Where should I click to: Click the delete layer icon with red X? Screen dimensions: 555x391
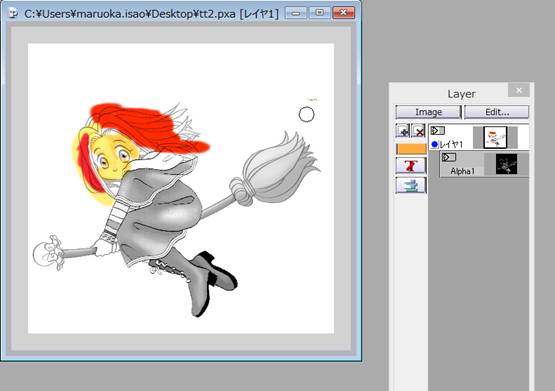tap(418, 131)
